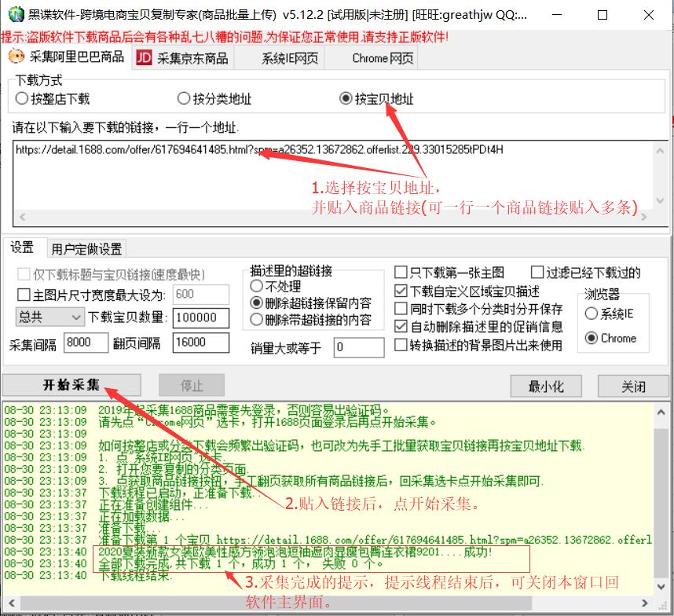Open the 采集阿里巴巴商品 tab
The image size is (674, 616).
click(x=66, y=57)
